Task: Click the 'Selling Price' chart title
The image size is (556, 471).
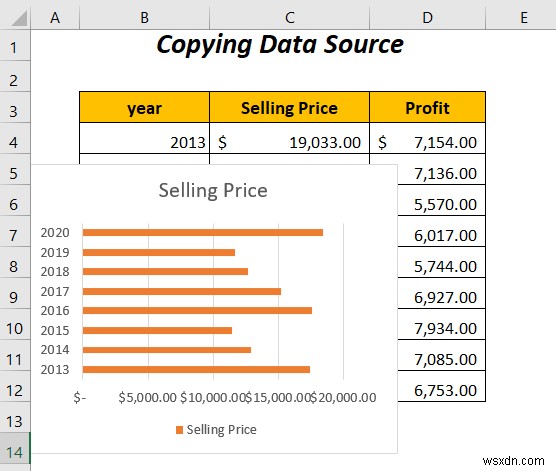Action: point(213,190)
